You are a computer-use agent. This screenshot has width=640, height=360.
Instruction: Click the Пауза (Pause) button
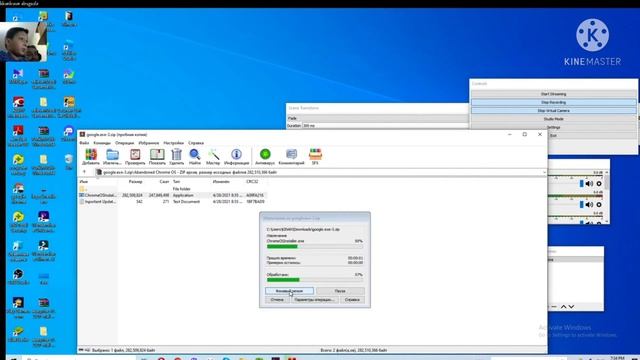click(340, 291)
